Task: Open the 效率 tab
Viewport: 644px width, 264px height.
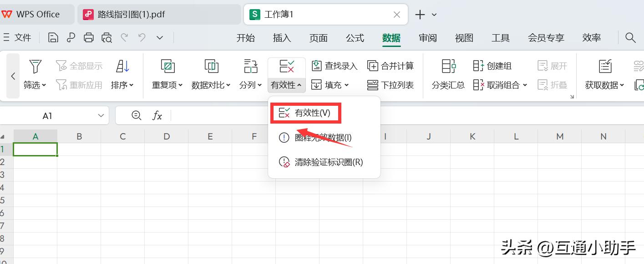Action: coord(592,38)
